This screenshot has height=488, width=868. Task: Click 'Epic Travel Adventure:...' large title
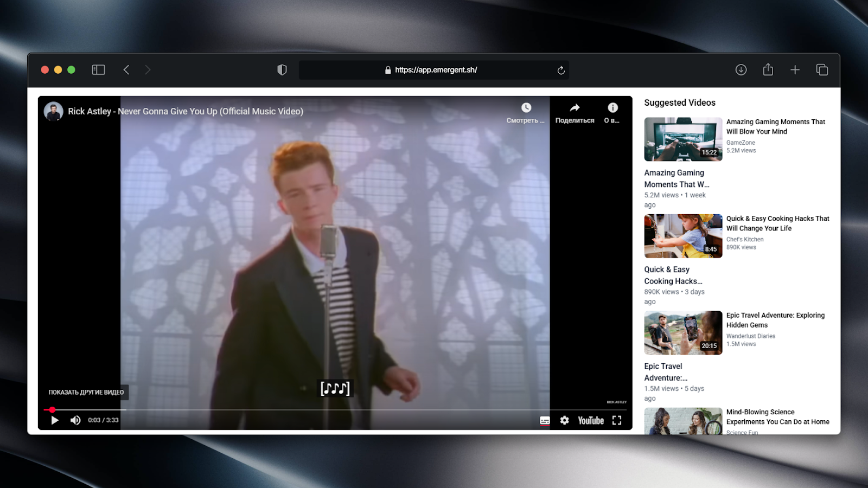[666, 372]
